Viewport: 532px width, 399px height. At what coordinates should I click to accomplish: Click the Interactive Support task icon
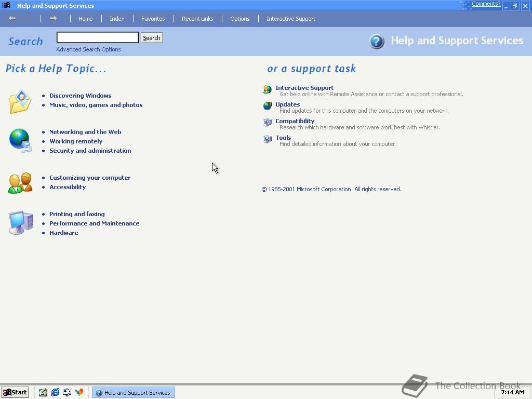coord(268,89)
